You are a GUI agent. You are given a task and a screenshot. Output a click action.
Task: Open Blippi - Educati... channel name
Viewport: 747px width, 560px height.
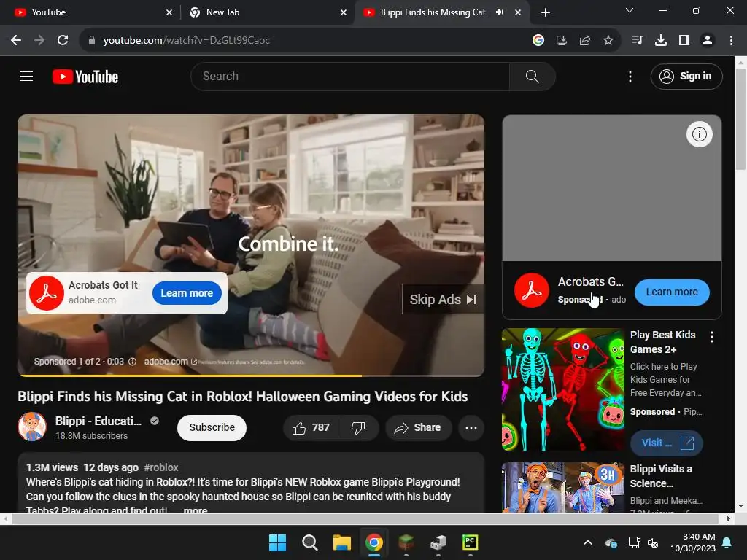pyautogui.click(x=98, y=421)
